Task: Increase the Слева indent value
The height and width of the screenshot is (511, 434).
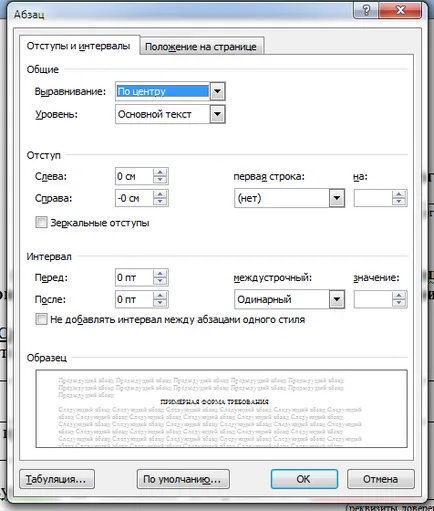Action: [x=160, y=172]
